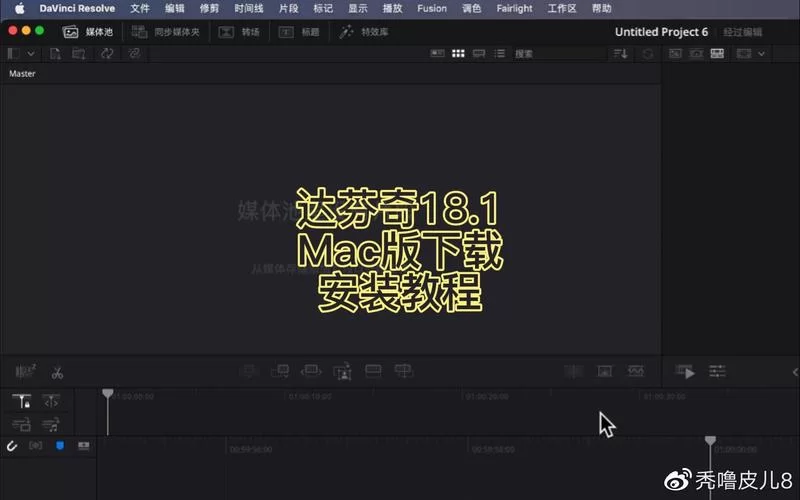Start fast review playback

685,372
